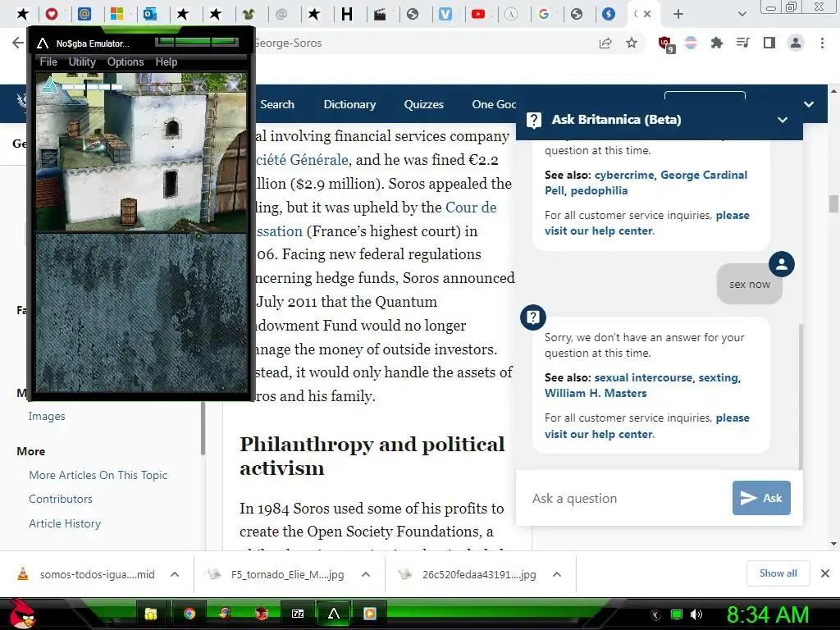Open the William H. Masters link

(x=596, y=393)
